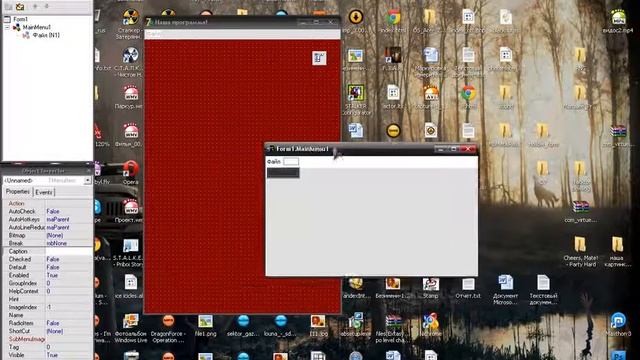Open the Отчет.txt file icon
Viewport: 640px width, 360px height.
[468, 288]
